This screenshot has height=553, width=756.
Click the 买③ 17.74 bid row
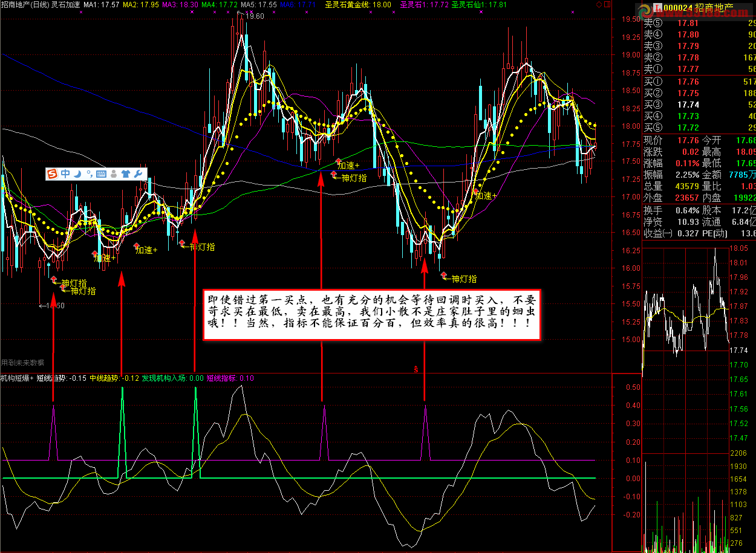pyautogui.click(x=699, y=105)
